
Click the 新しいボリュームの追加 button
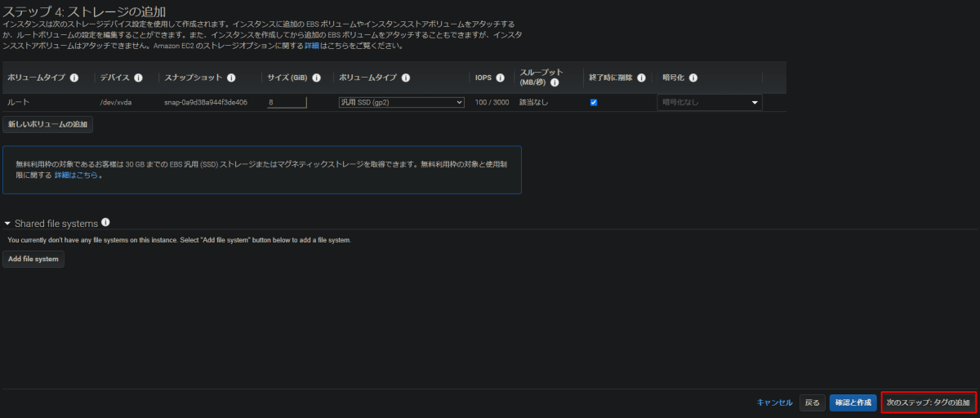click(x=47, y=124)
